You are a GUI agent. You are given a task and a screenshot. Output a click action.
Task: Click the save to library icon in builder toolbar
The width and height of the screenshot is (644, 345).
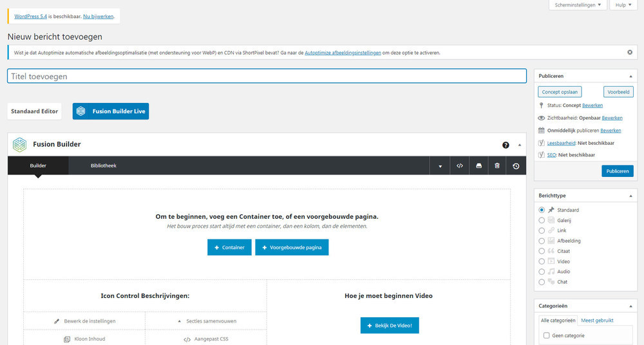coord(478,166)
